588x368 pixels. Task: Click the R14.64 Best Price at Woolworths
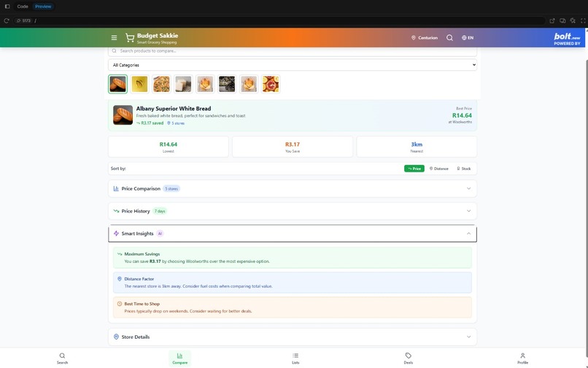[462, 115]
